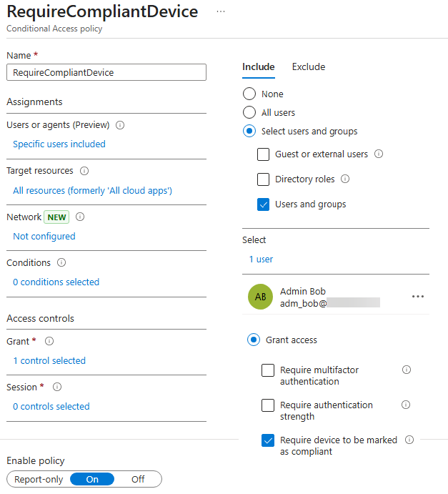Switch to the Exclude tab
This screenshot has width=448, height=494.
(308, 67)
